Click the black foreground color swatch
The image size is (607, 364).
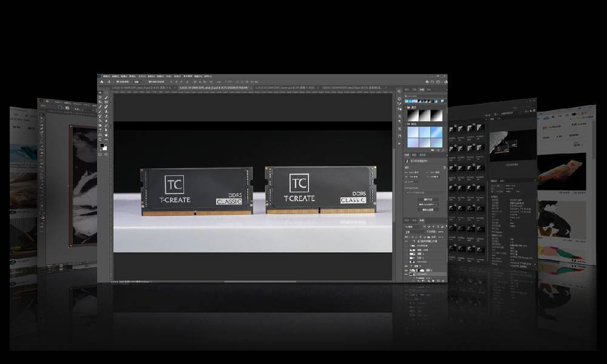tap(102, 146)
